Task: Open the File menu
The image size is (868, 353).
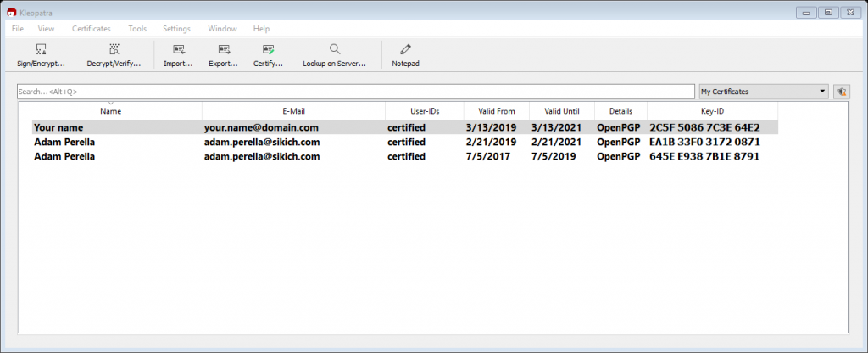Action: (x=18, y=29)
